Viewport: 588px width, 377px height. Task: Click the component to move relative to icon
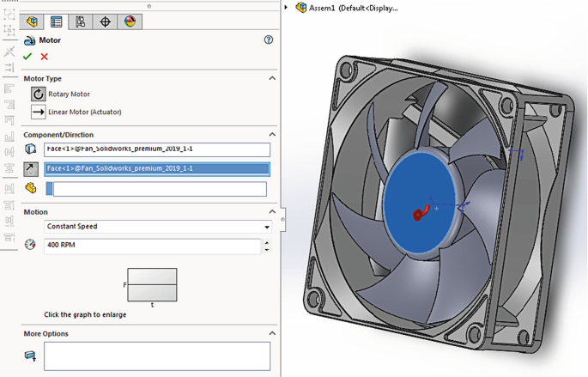point(31,188)
